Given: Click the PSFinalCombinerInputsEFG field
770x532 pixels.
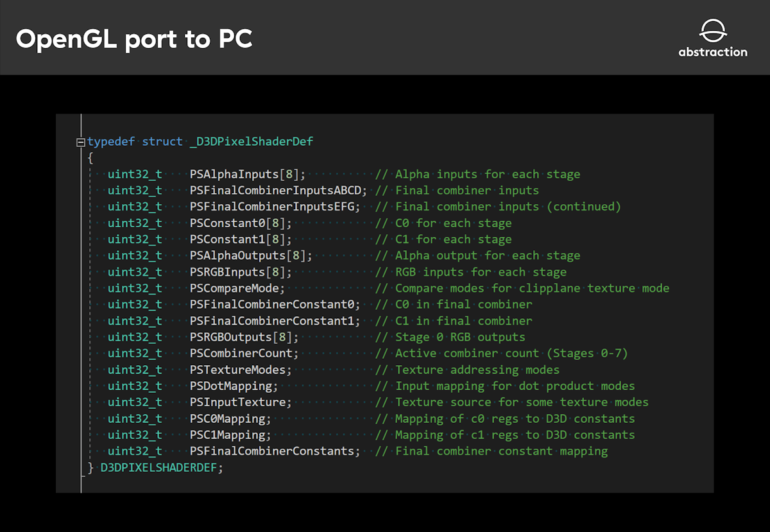Looking at the screenshot, I should (274, 207).
